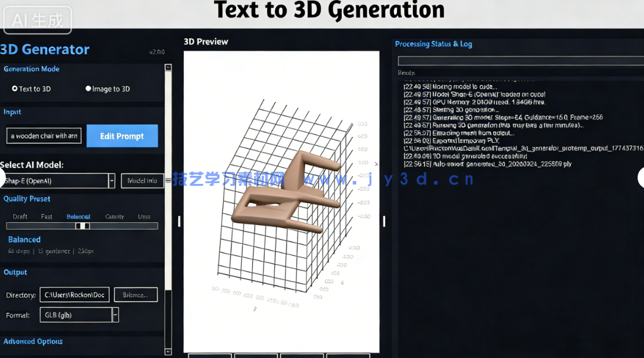The height and width of the screenshot is (358, 644).
Task: Click the output directory path field
Action: coord(74,294)
